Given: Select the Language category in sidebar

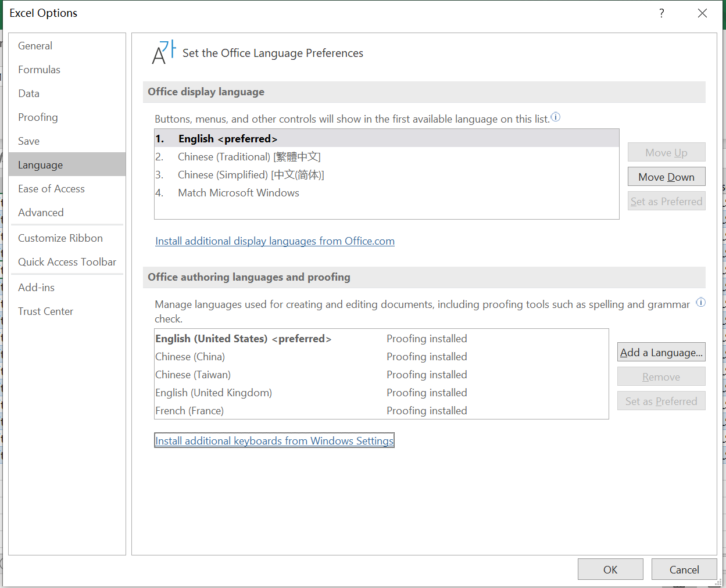Looking at the screenshot, I should point(67,164).
